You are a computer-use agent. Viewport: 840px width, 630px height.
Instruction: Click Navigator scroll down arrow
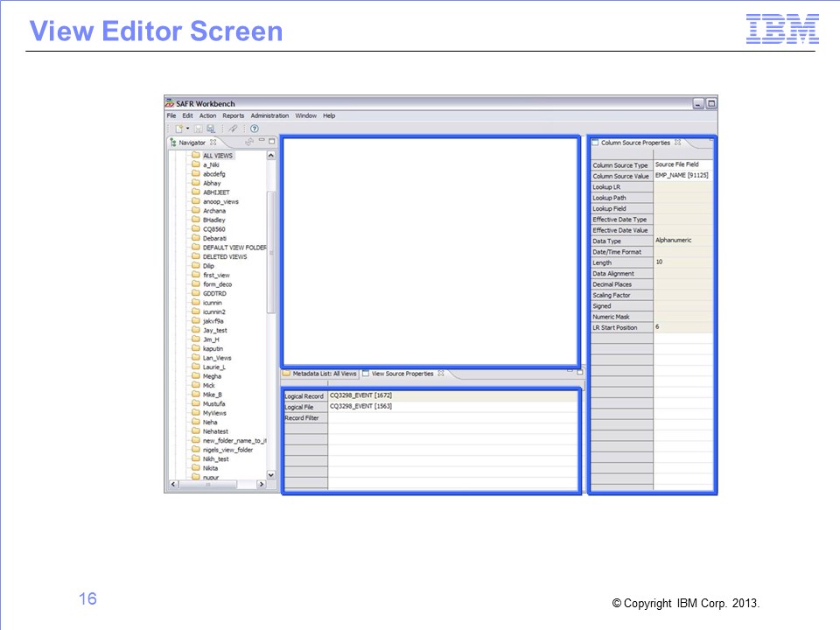271,474
